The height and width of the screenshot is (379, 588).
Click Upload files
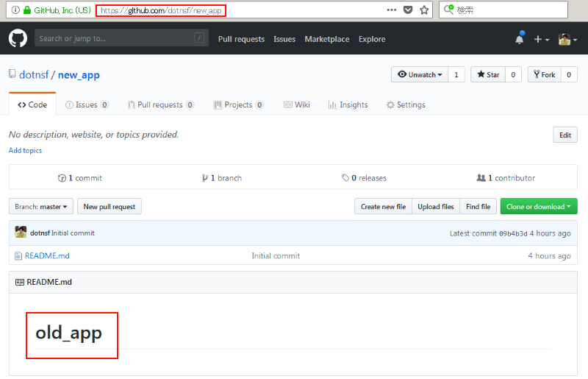436,206
